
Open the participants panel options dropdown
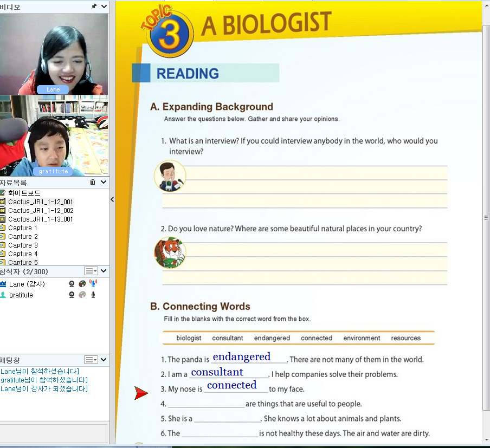(x=91, y=271)
